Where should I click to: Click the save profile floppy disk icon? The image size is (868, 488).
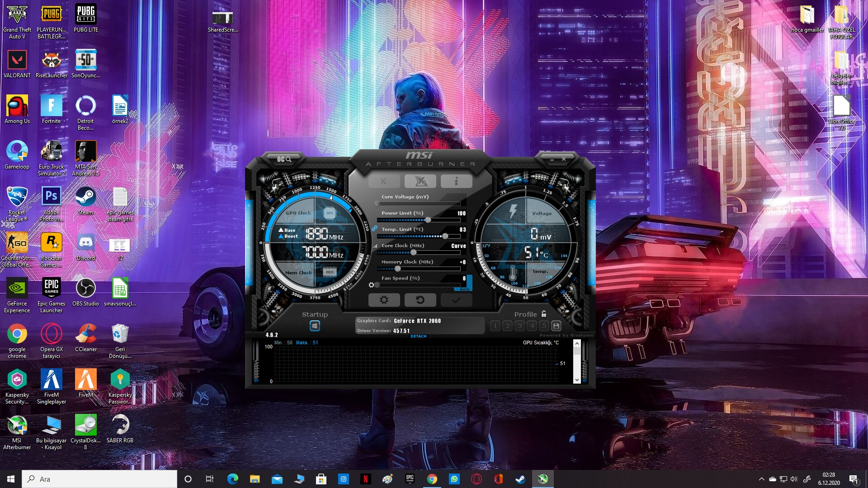[556, 325]
